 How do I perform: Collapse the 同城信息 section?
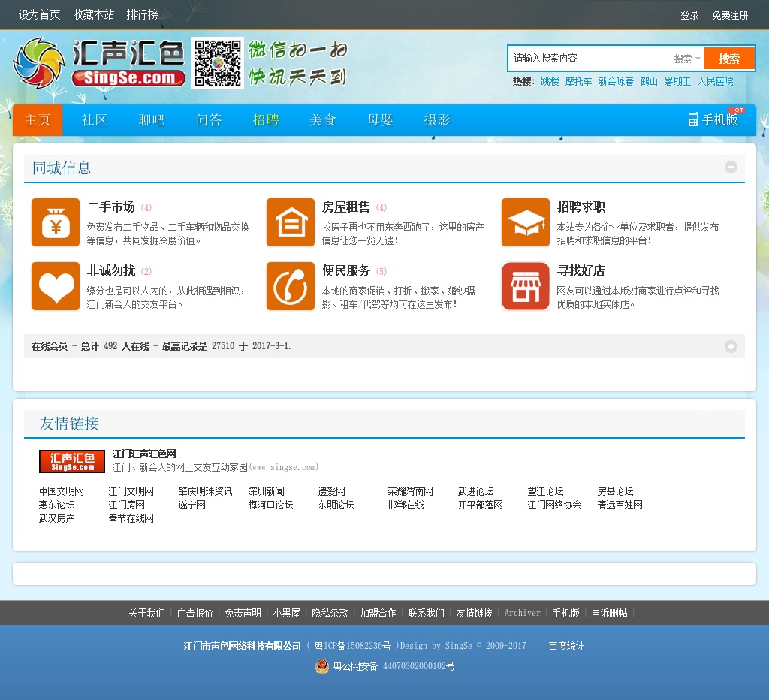click(731, 167)
